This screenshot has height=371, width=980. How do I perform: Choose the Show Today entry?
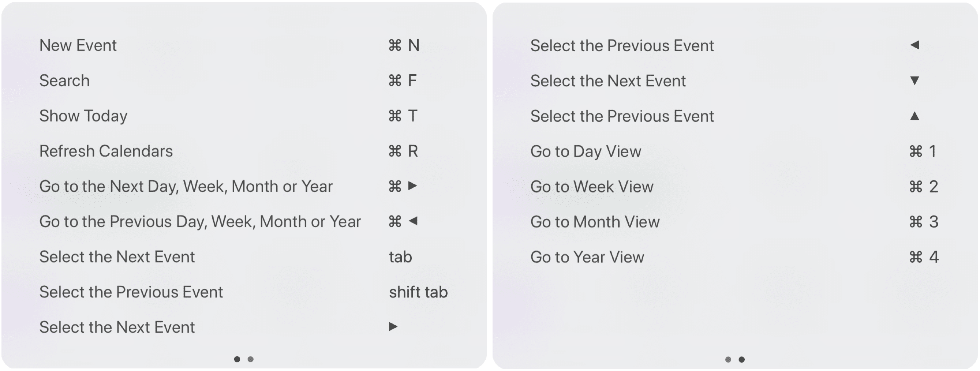coord(83,116)
